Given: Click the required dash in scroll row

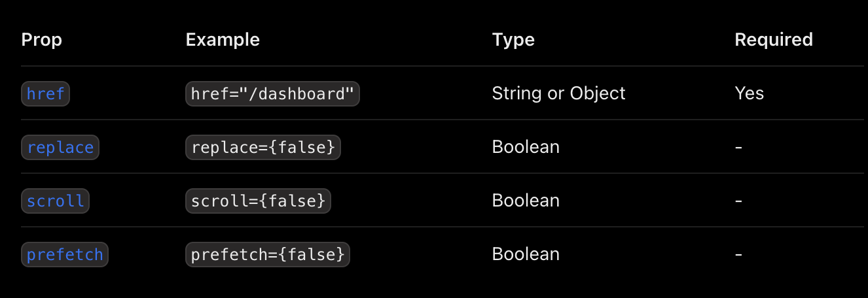Looking at the screenshot, I should pyautogui.click(x=738, y=201).
